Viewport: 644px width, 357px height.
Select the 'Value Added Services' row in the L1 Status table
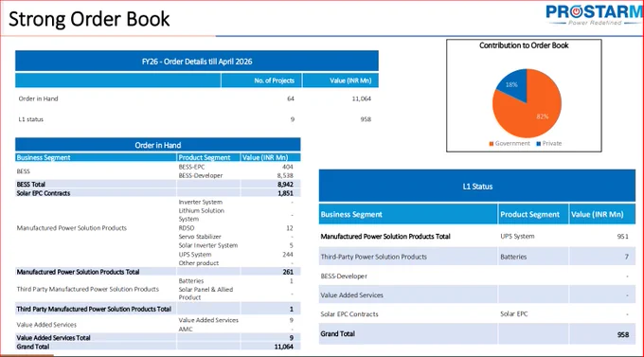(x=476, y=295)
